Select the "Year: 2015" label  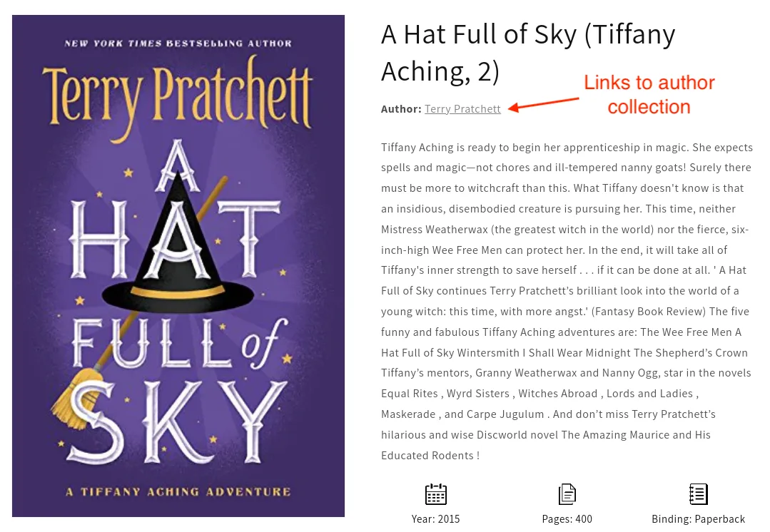[436, 519]
